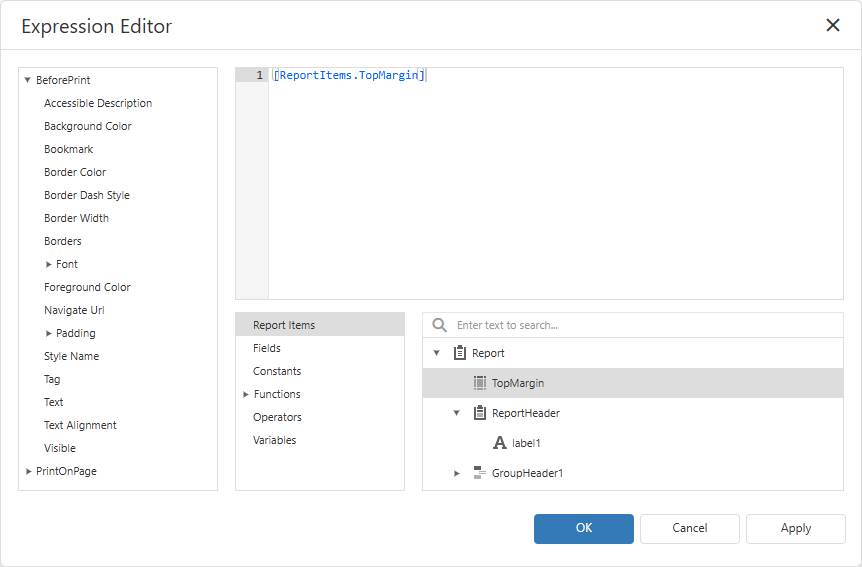The height and width of the screenshot is (567, 862).
Task: Click the TopMargin band icon
Action: [479, 383]
